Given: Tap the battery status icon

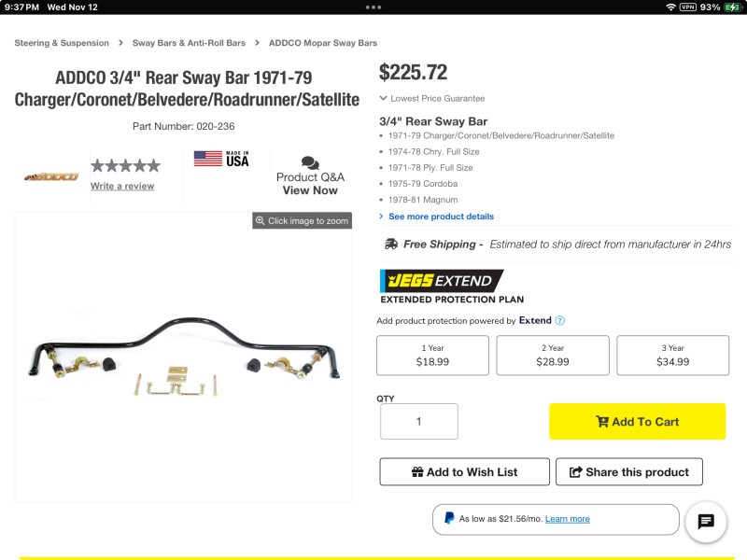Looking at the screenshot, I should pyautogui.click(x=734, y=7).
